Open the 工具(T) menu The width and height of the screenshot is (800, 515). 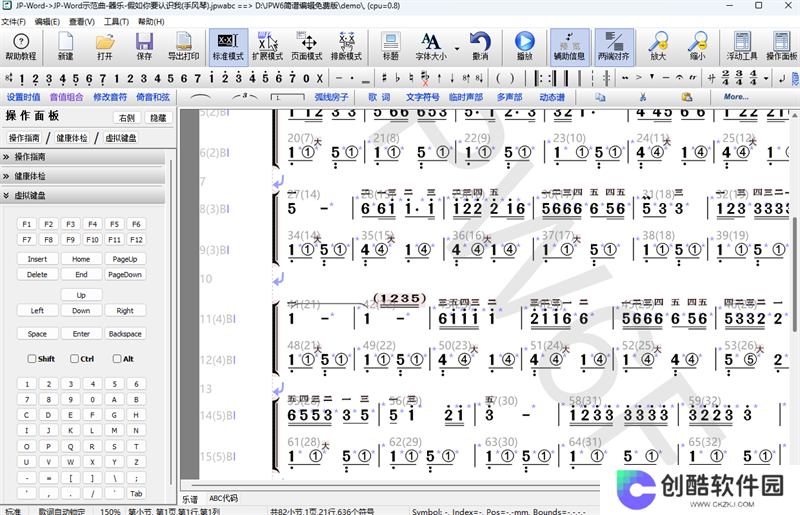click(116, 21)
